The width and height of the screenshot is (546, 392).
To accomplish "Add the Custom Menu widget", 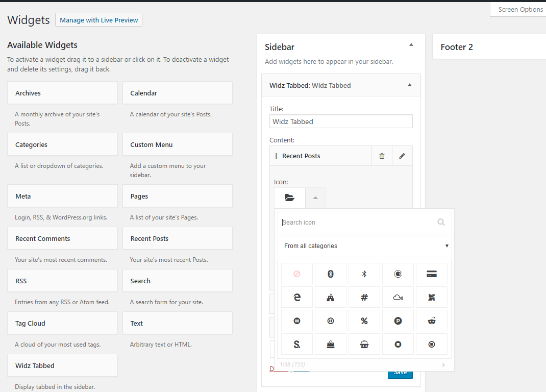I will [x=178, y=144].
